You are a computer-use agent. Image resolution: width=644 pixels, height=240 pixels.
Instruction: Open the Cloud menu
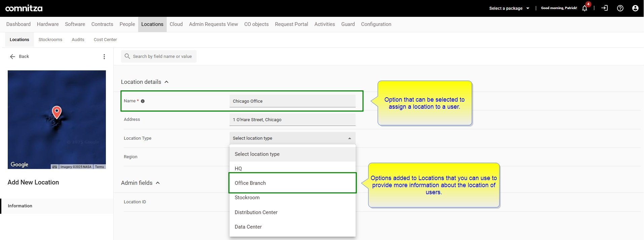[176, 24]
